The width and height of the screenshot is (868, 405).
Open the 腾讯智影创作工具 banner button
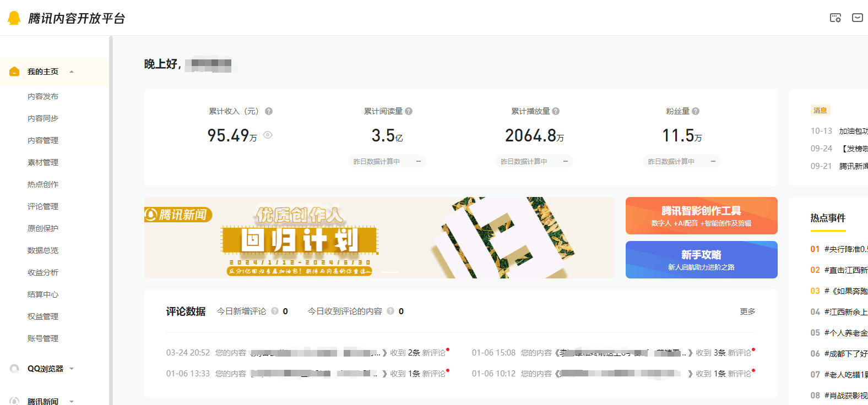[701, 216]
